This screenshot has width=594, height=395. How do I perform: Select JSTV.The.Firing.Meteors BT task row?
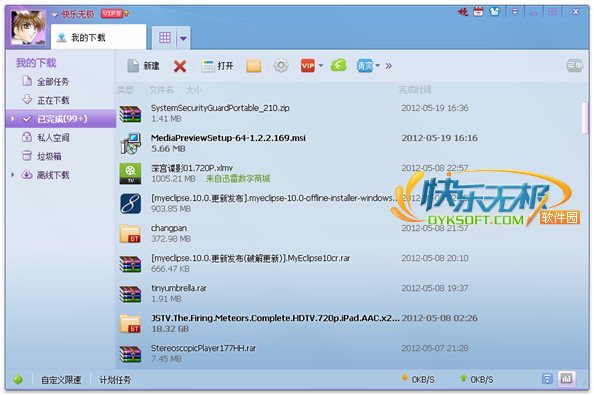click(x=349, y=323)
